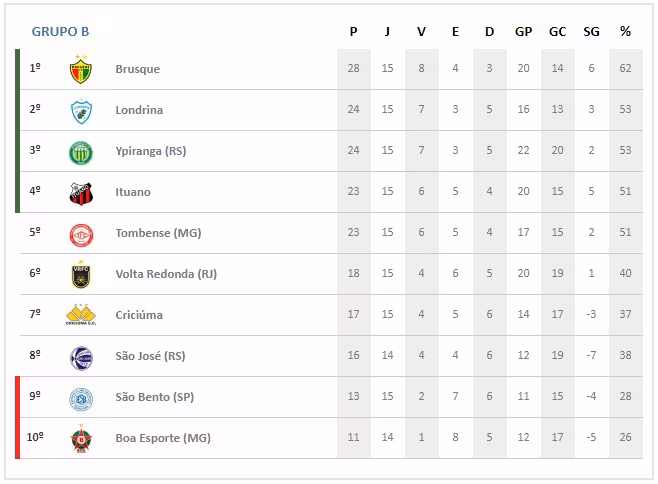The width and height of the screenshot is (658, 484).
Task: Click the Londrina team crest icon
Action: click(80, 111)
